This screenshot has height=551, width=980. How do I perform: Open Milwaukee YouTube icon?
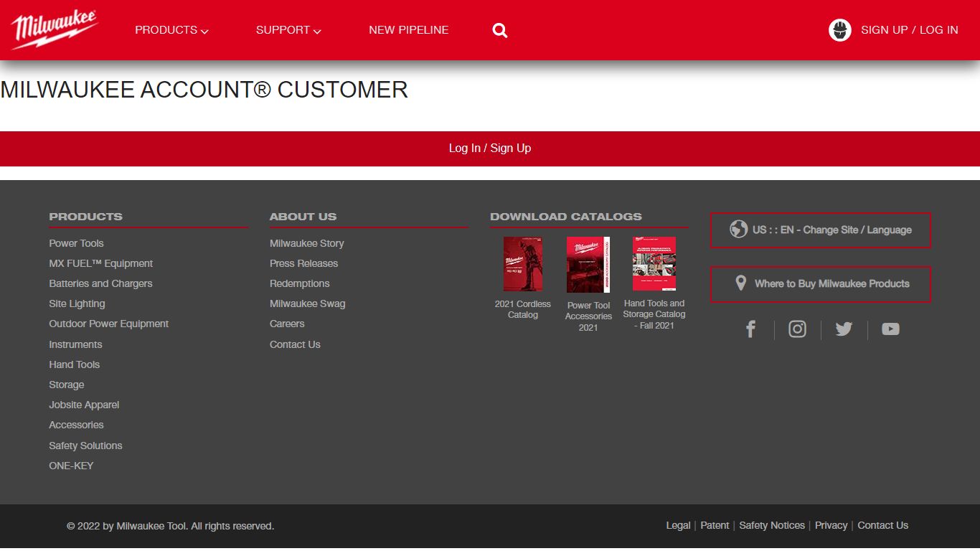[890, 329]
